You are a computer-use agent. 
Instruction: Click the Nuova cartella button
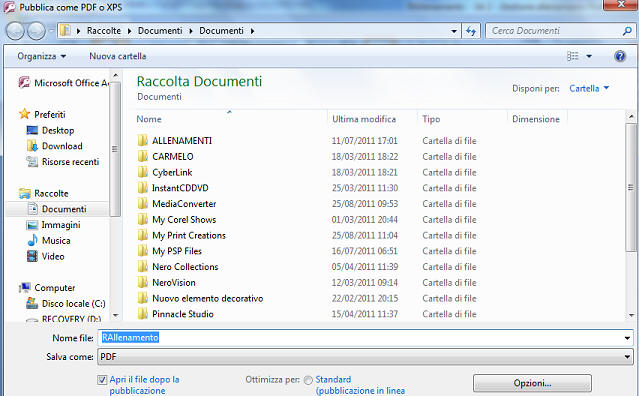[118, 56]
